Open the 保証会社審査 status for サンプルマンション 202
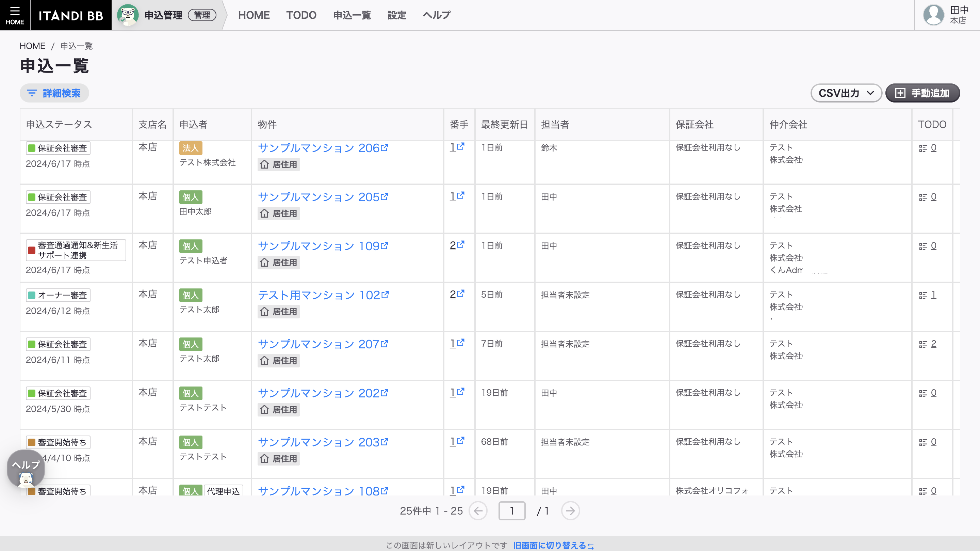 (58, 393)
